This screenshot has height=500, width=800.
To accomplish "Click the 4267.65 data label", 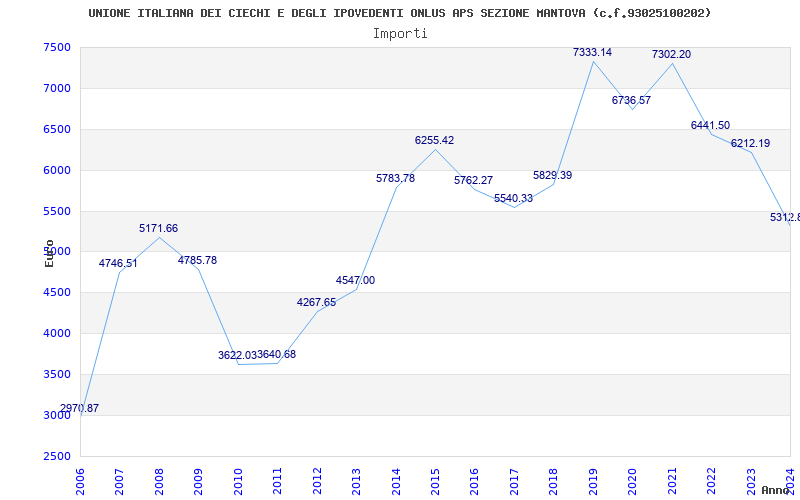I will point(316,303).
